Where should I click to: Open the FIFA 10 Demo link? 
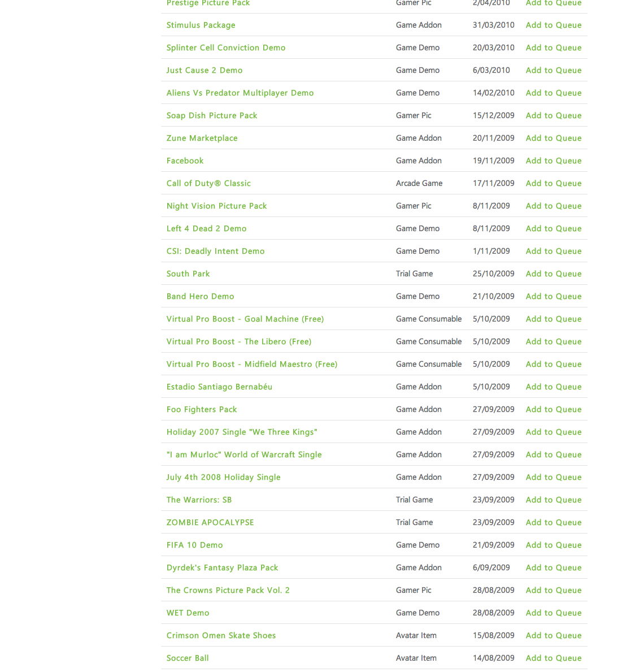pos(194,545)
